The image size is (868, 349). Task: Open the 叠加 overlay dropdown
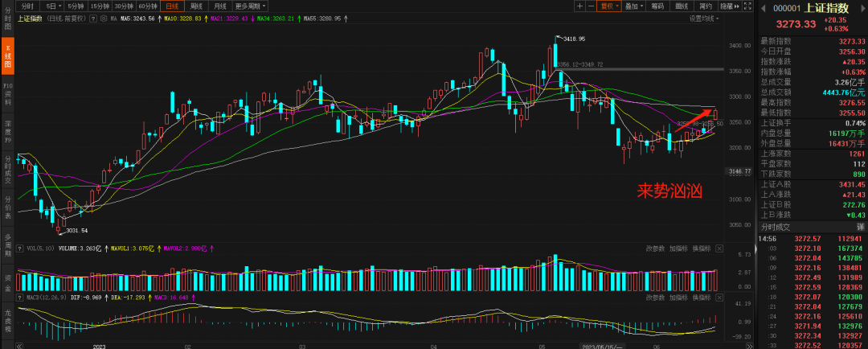point(634,6)
